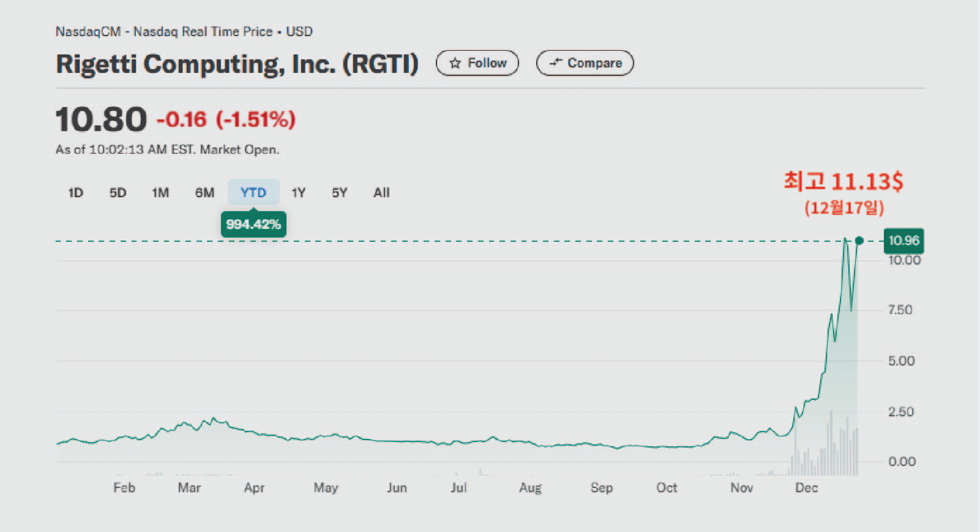Click the Jun axis label
Image resolution: width=980 pixels, height=532 pixels.
[397, 488]
